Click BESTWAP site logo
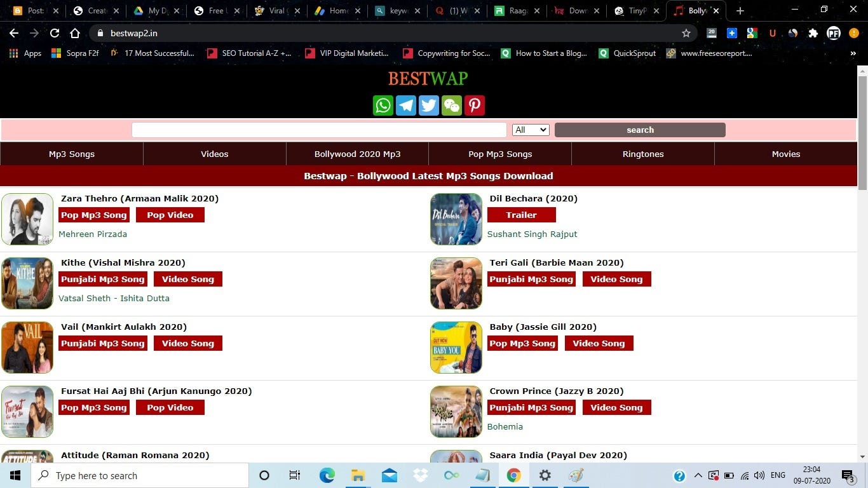The image size is (868, 488). coord(428,78)
